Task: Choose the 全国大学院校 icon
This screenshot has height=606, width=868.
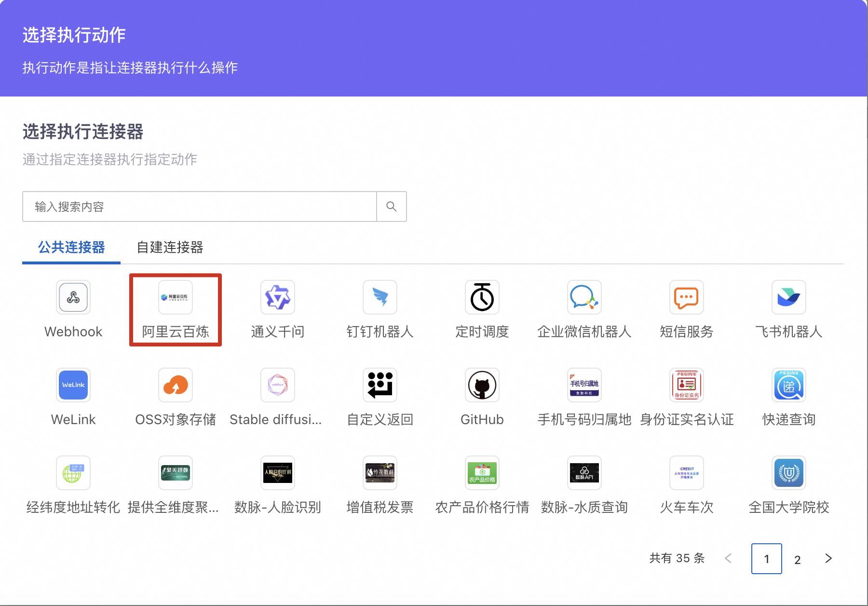Action: pos(789,473)
